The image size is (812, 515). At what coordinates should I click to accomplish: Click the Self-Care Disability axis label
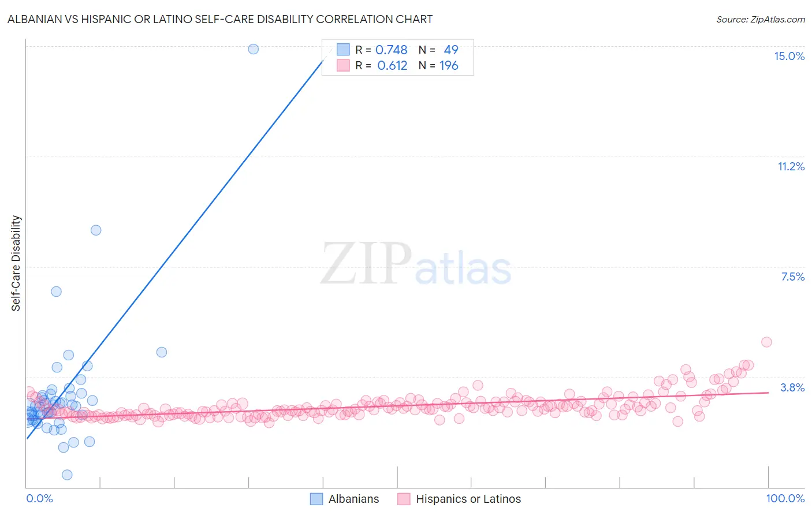(16, 263)
